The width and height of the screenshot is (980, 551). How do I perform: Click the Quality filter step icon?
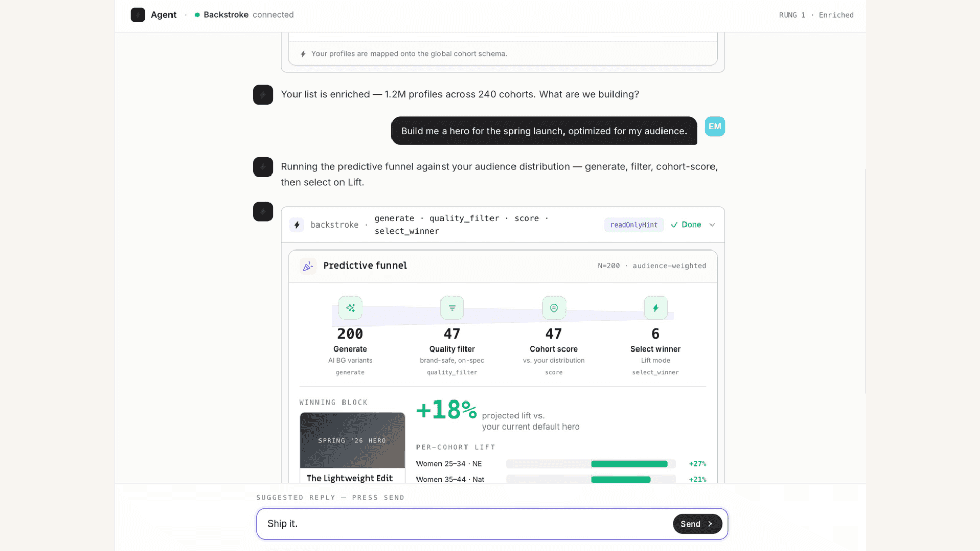click(452, 308)
